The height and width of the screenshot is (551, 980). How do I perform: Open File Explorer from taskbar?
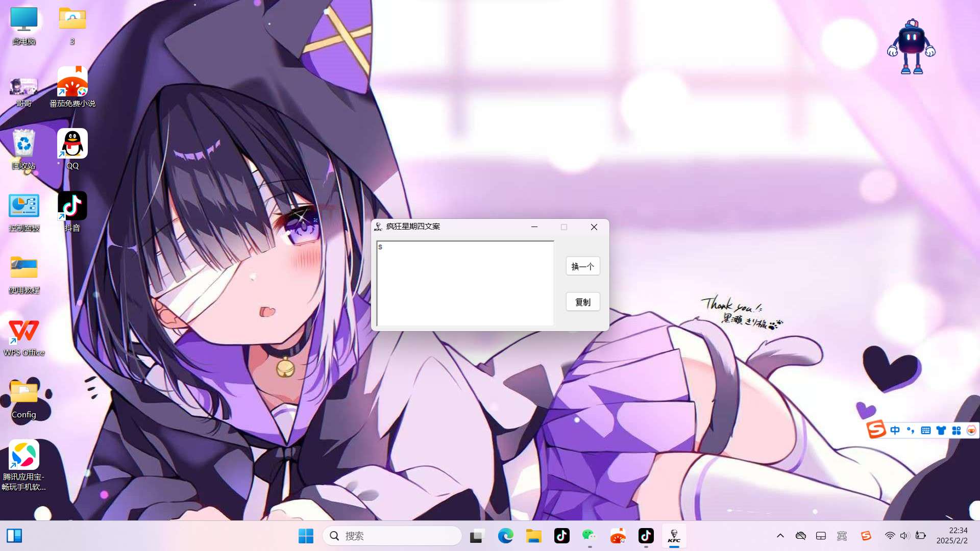tap(534, 536)
